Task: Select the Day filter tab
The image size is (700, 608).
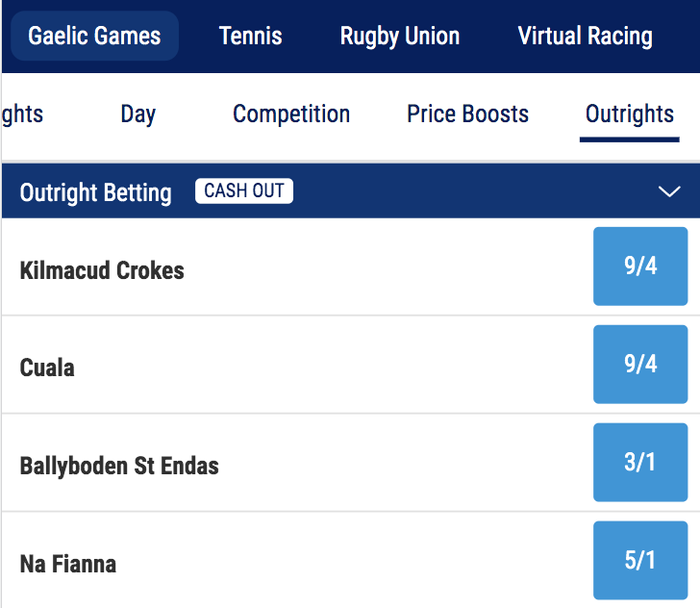Action: pos(138,114)
